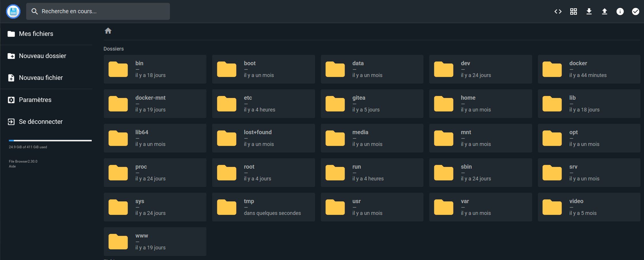Viewport: 644px width, 260px height.
Task: Click the disk usage progress bar
Action: click(x=50, y=140)
